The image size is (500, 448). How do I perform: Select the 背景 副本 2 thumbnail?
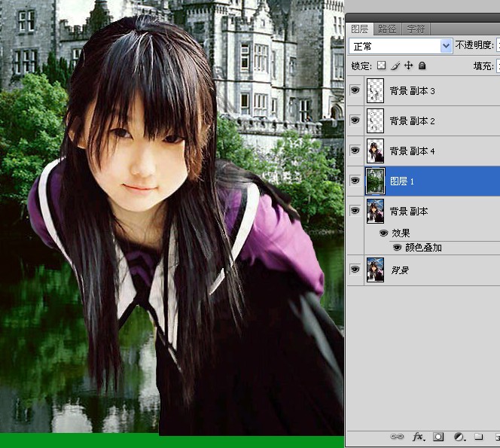(375, 120)
